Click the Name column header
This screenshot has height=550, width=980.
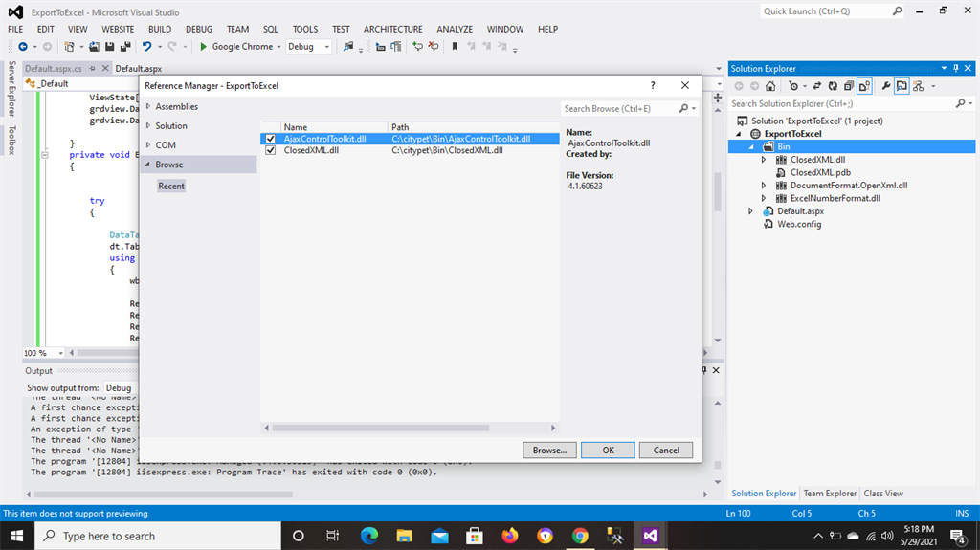tap(333, 127)
